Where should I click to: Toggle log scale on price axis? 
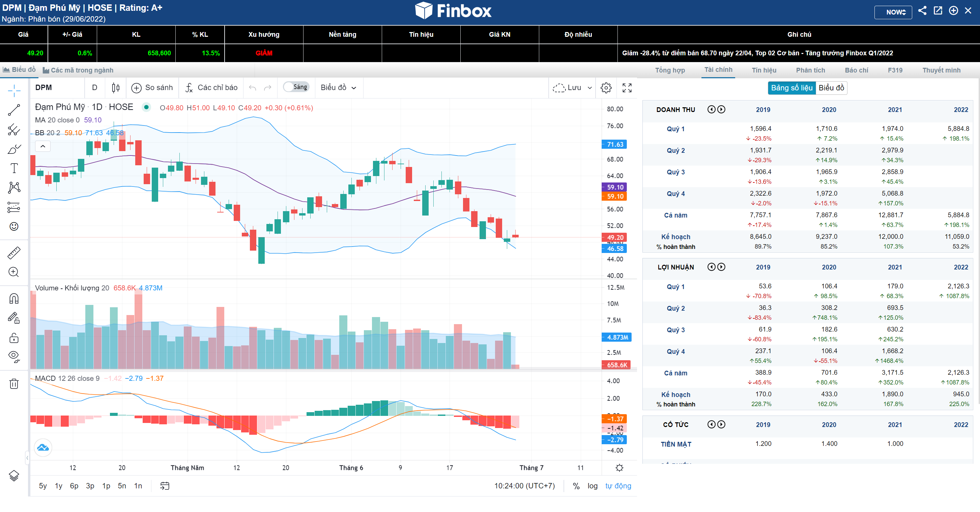tap(592, 486)
